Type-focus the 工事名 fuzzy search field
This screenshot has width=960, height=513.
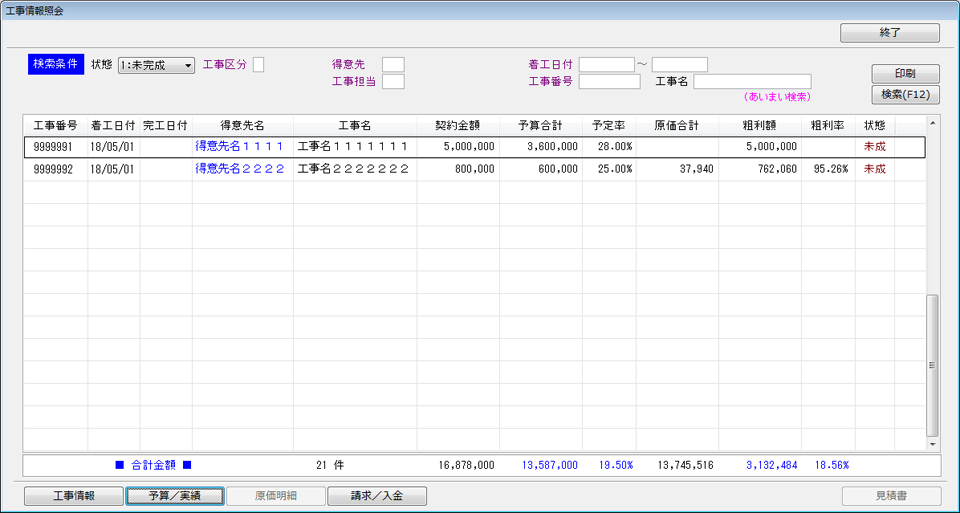[752, 82]
